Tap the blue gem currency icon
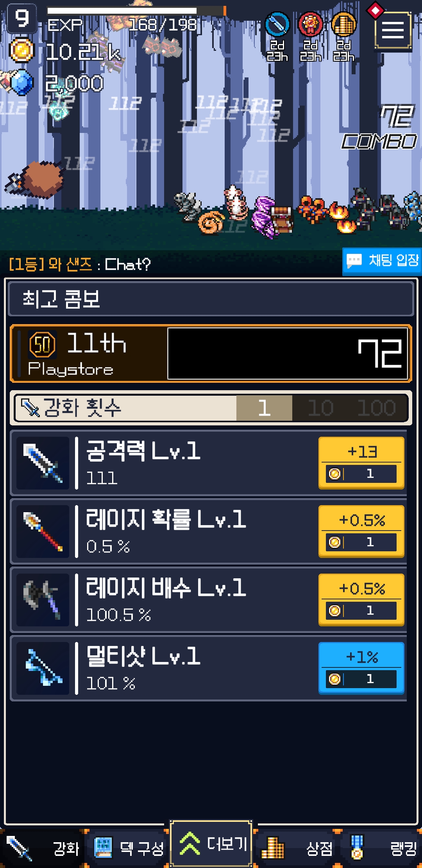 (x=21, y=82)
